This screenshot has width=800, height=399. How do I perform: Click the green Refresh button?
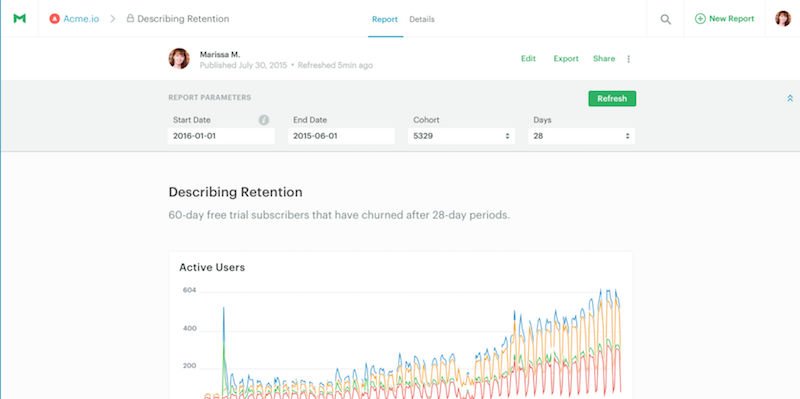(612, 98)
